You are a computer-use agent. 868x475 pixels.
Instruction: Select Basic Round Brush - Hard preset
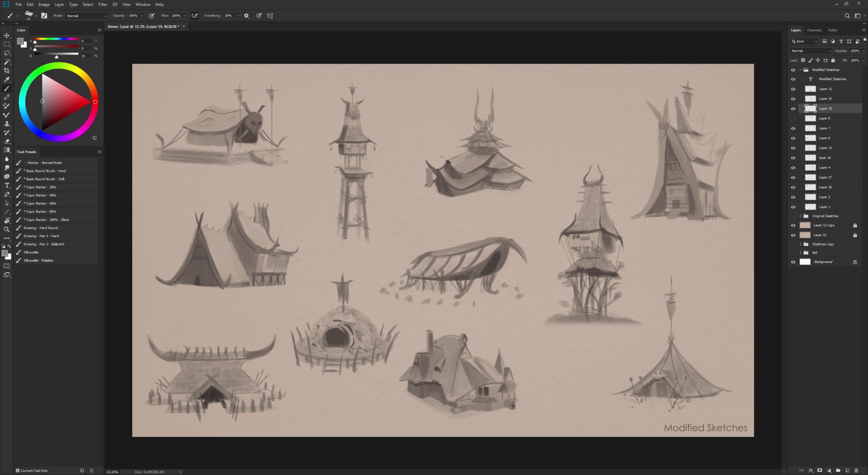(56, 171)
